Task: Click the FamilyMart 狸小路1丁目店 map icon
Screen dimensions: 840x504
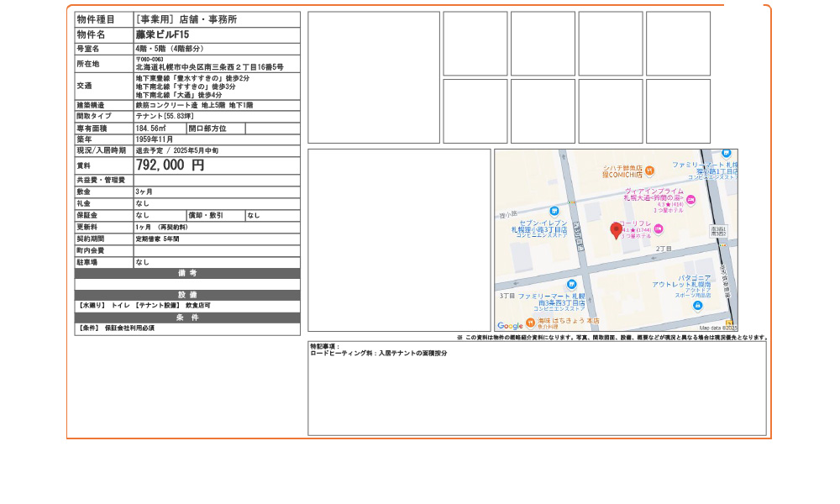Action: (x=726, y=153)
